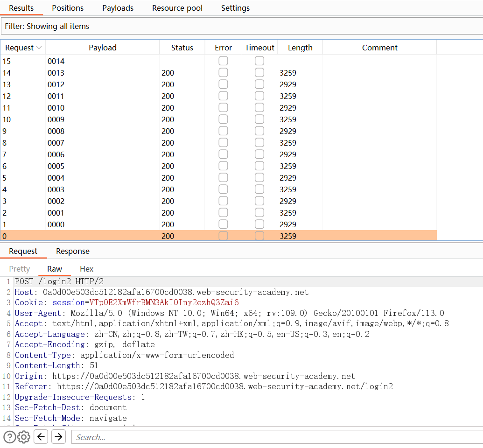Enable Error checkbox for payload 0009

coord(223,119)
